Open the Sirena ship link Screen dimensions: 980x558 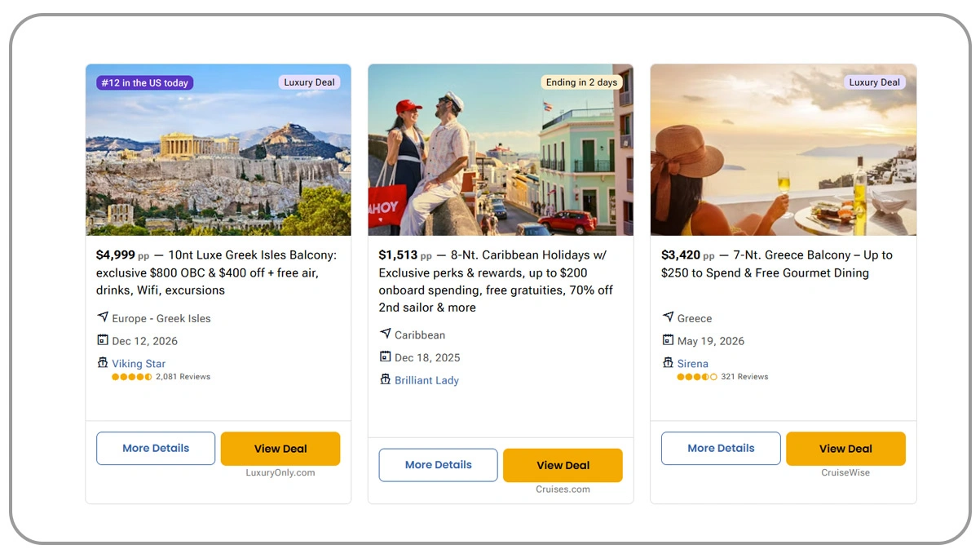tap(692, 364)
